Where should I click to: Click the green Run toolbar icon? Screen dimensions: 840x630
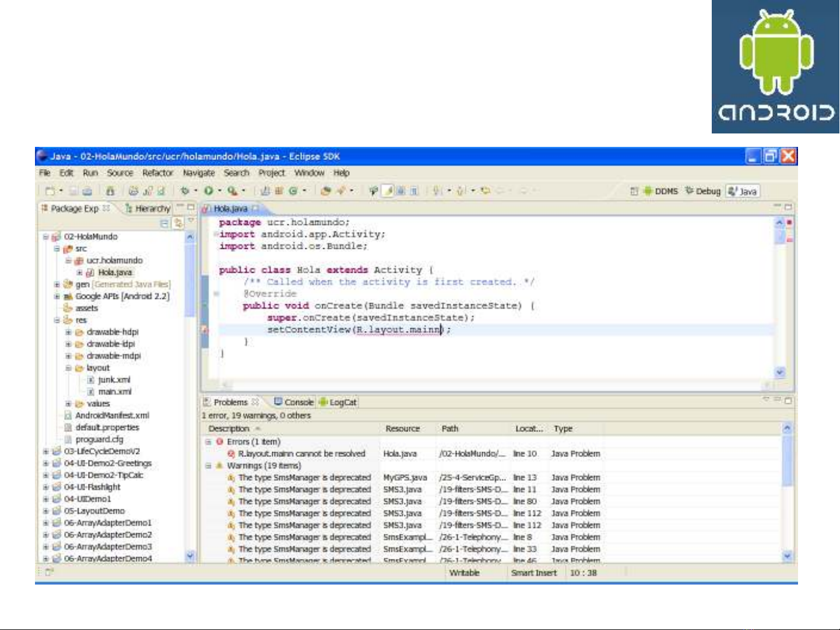point(208,191)
